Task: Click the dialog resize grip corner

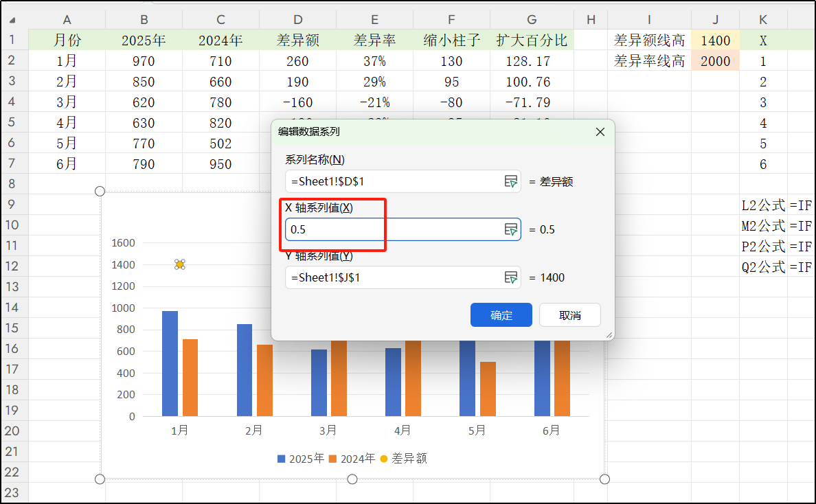Action: click(x=609, y=336)
